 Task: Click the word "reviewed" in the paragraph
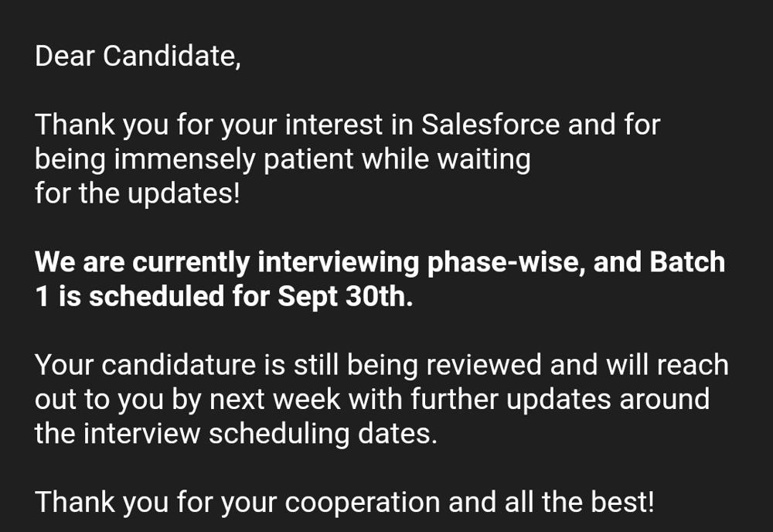[x=484, y=365]
